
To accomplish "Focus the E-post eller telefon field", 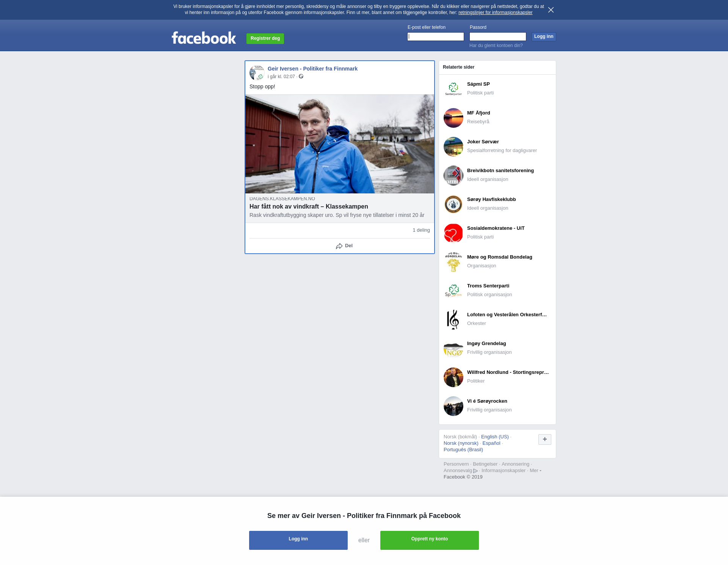I will tap(436, 36).
